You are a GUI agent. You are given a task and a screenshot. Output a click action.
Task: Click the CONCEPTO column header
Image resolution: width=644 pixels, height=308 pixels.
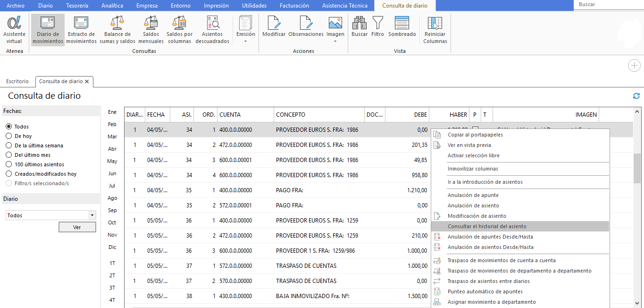coord(319,115)
